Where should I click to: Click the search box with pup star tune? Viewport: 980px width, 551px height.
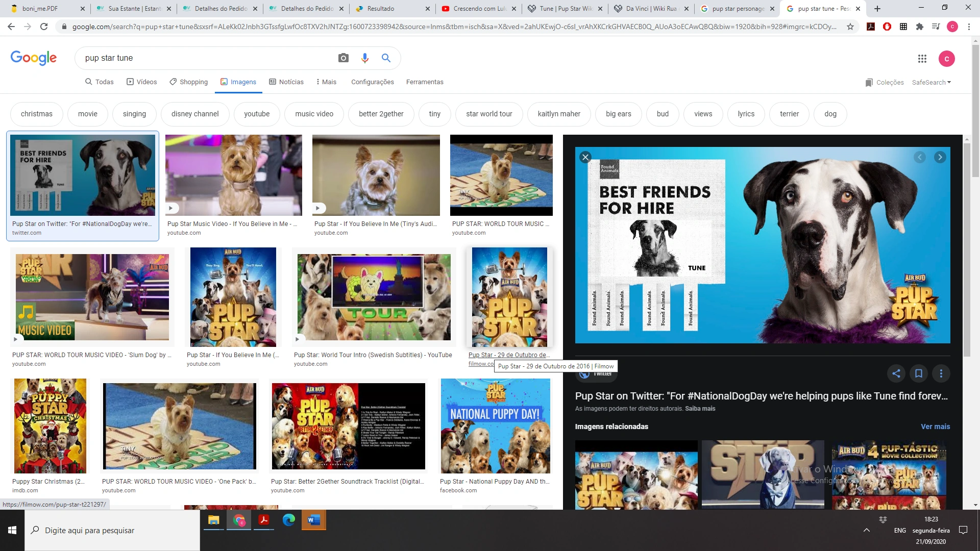(x=204, y=58)
